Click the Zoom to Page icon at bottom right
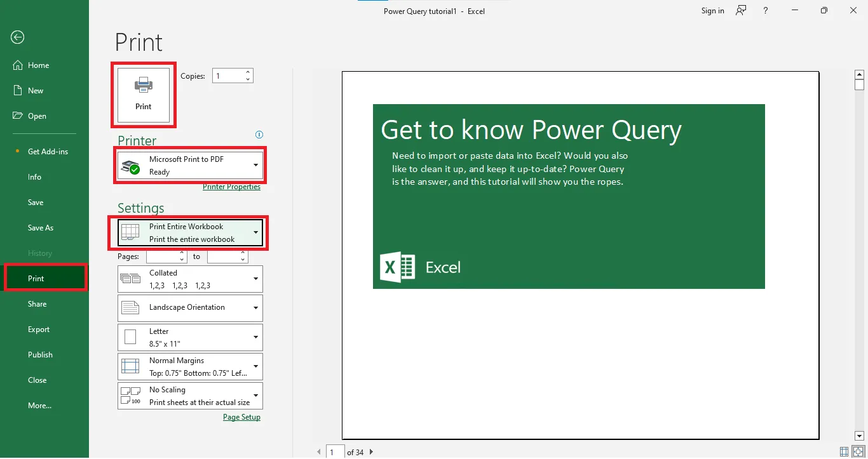 [x=858, y=451]
